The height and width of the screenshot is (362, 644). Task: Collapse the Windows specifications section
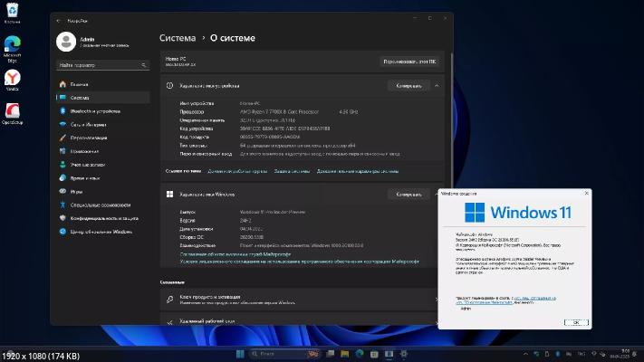(x=437, y=194)
